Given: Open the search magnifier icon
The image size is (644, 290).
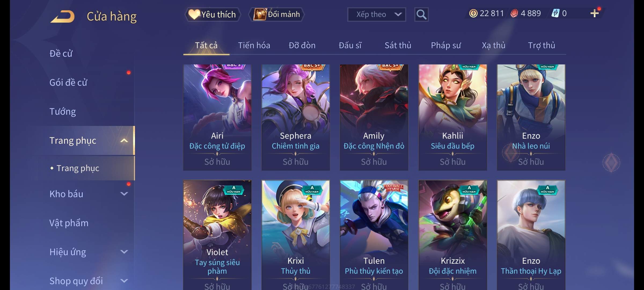Looking at the screenshot, I should click(x=421, y=15).
